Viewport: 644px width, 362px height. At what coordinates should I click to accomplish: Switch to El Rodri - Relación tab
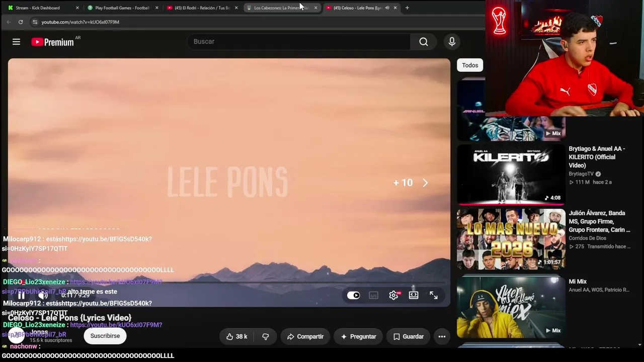(201, 8)
